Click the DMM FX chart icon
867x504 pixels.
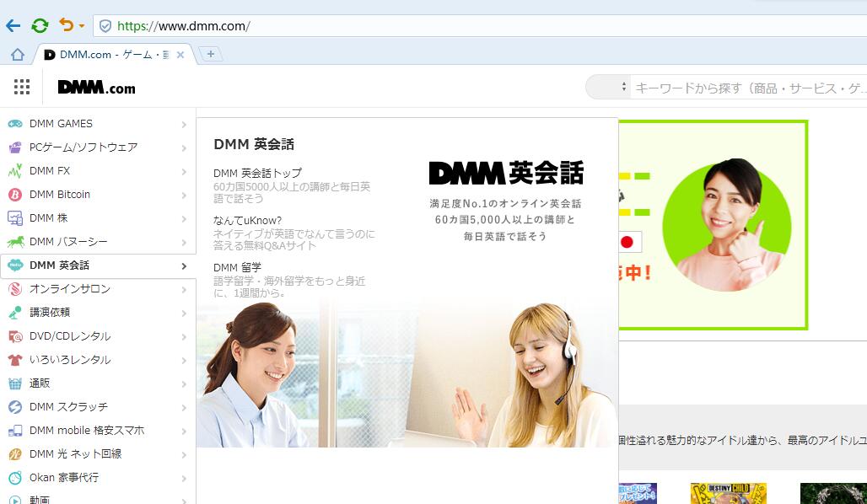click(15, 171)
